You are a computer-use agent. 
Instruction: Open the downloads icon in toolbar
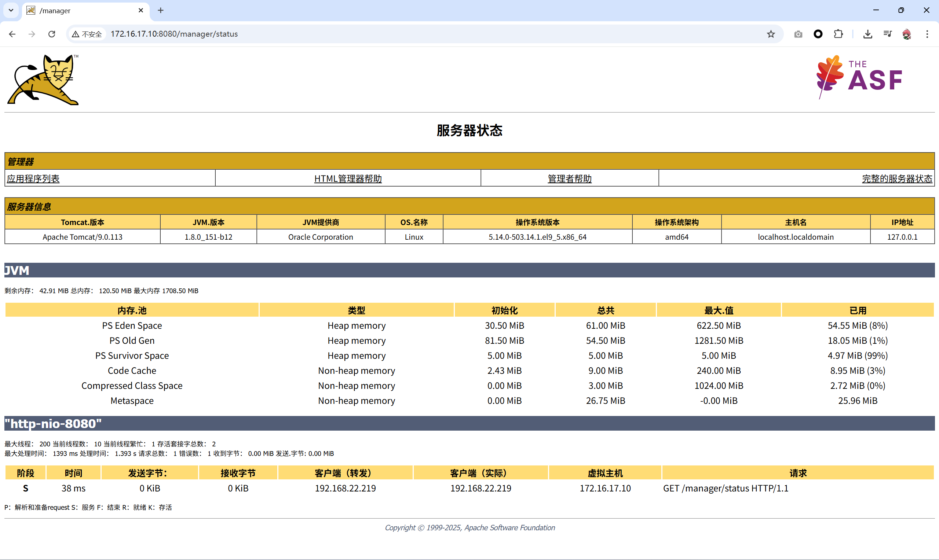tap(867, 34)
